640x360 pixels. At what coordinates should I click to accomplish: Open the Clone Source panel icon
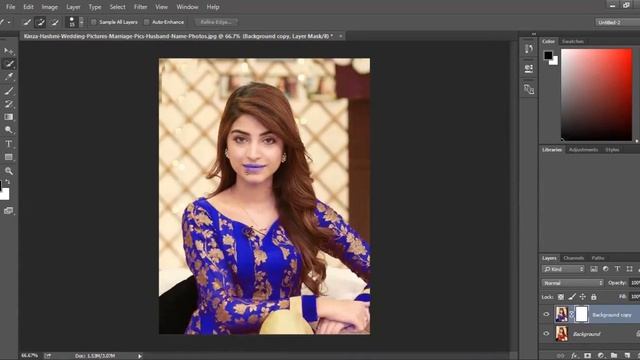click(529, 89)
